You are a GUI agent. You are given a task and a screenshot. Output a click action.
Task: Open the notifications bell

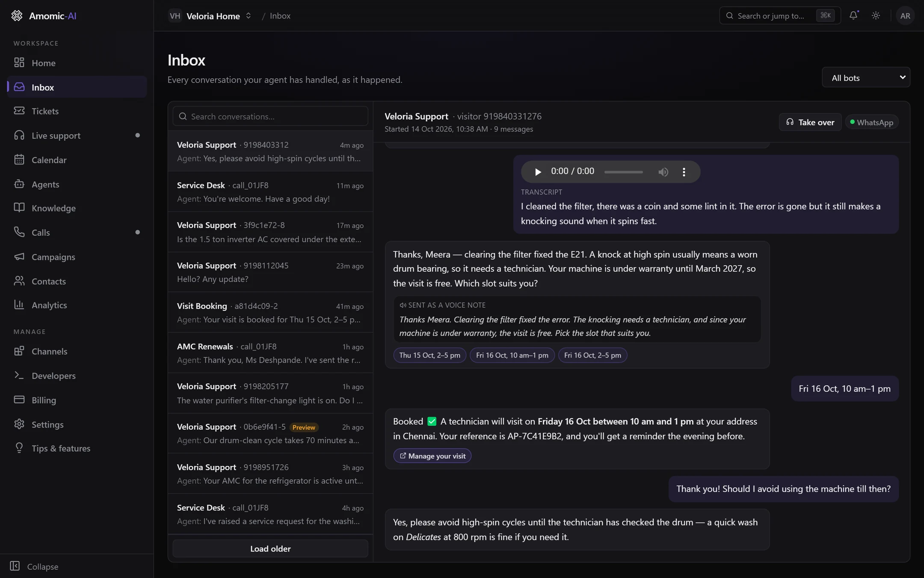[x=853, y=15]
